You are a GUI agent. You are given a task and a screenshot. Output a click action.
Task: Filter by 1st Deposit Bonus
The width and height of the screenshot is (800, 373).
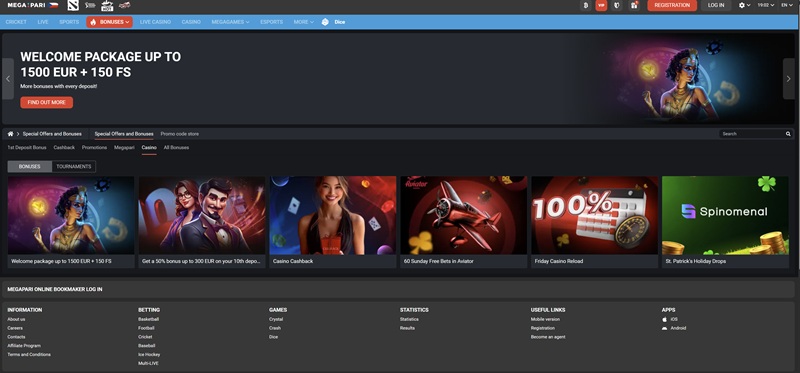click(27, 147)
